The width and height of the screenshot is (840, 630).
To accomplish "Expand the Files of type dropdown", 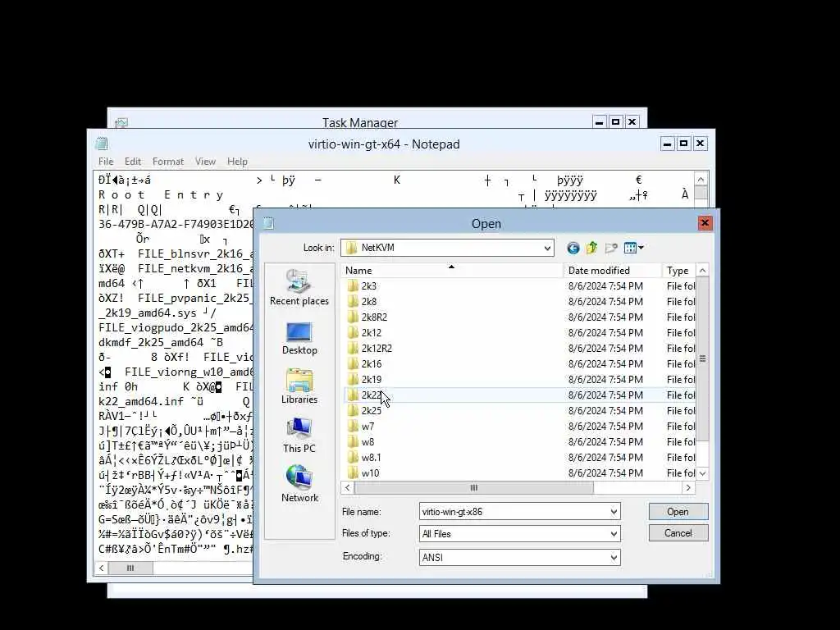I will click(x=614, y=533).
